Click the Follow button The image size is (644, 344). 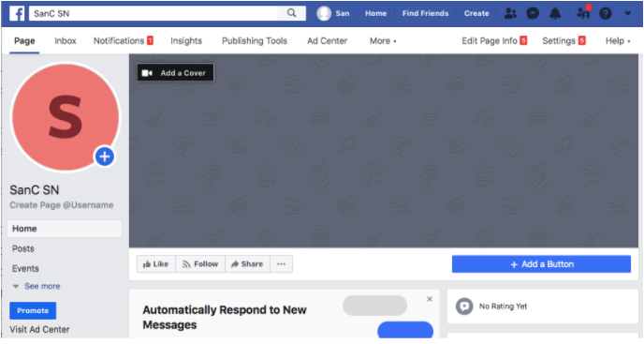pyautogui.click(x=200, y=264)
